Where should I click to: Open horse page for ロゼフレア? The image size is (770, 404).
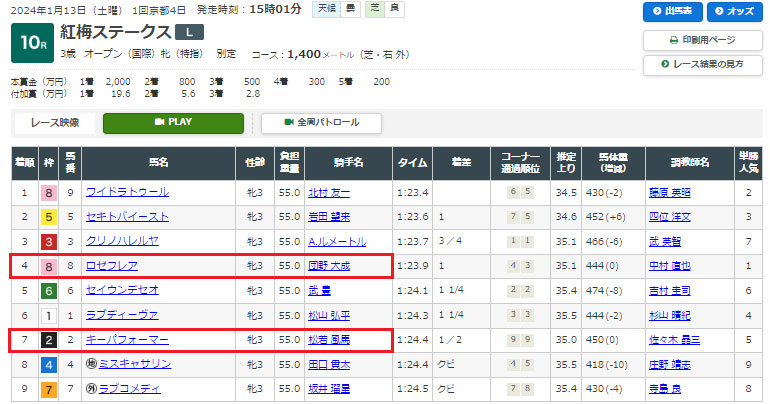112,266
